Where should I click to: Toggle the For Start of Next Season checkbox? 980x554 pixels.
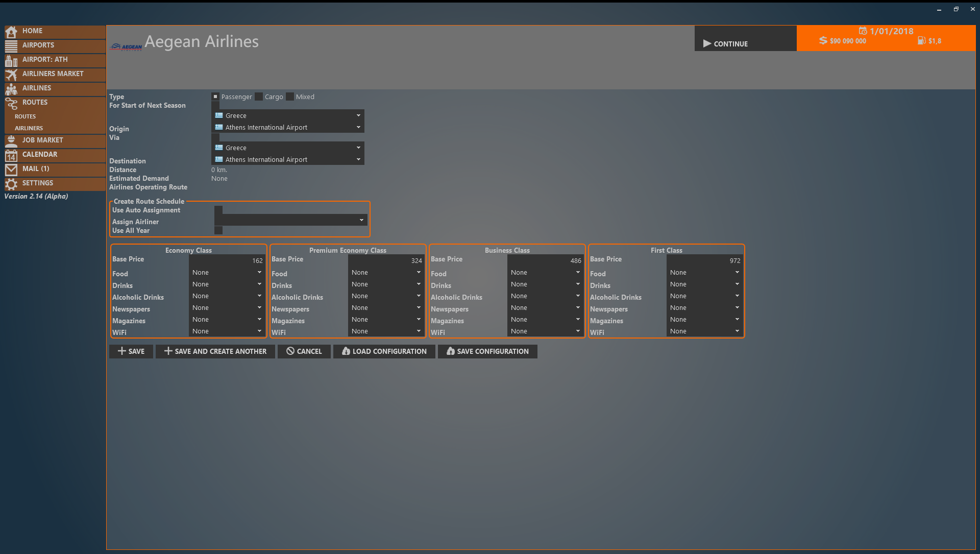215,105
